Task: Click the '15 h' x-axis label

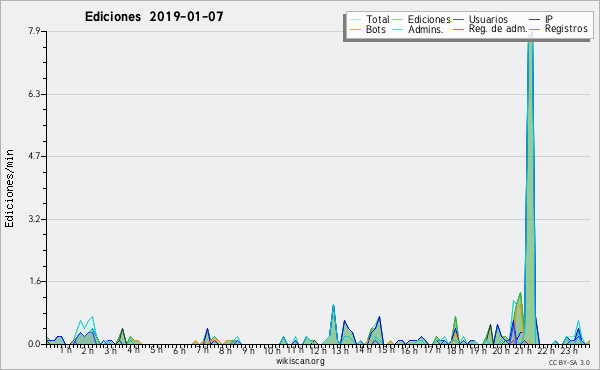Action: tap(386, 350)
